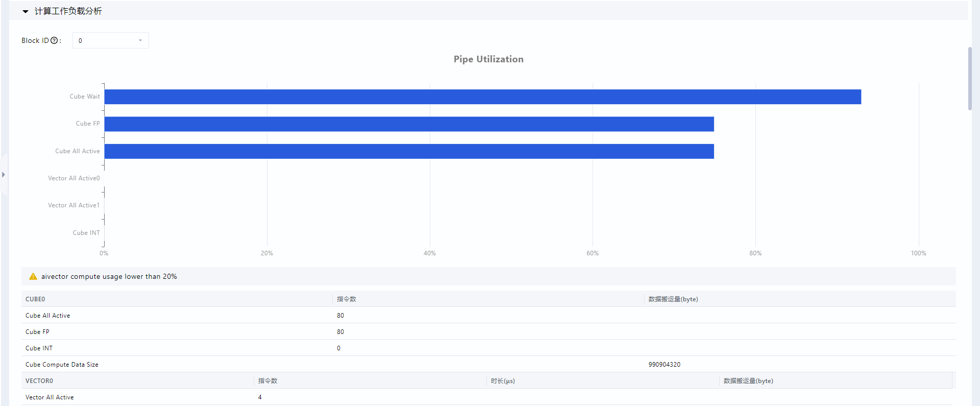This screenshot has width=980, height=406.
Task: Click the aivector compute usage warning message
Action: (x=109, y=276)
